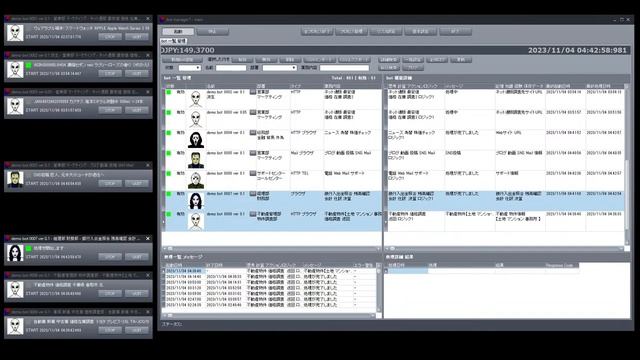
Task: Stop the bot in the Frankenstein popup
Action: pyautogui.click(x=110, y=183)
